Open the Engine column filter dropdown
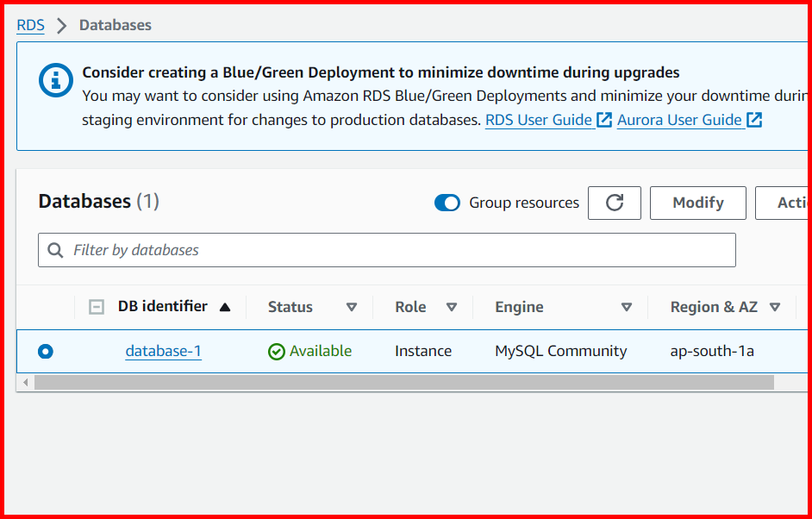 (627, 307)
